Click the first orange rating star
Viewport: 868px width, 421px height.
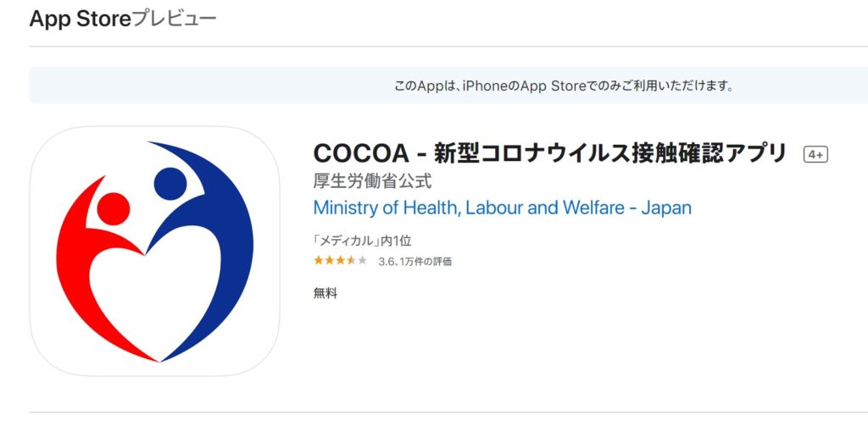[x=319, y=260]
